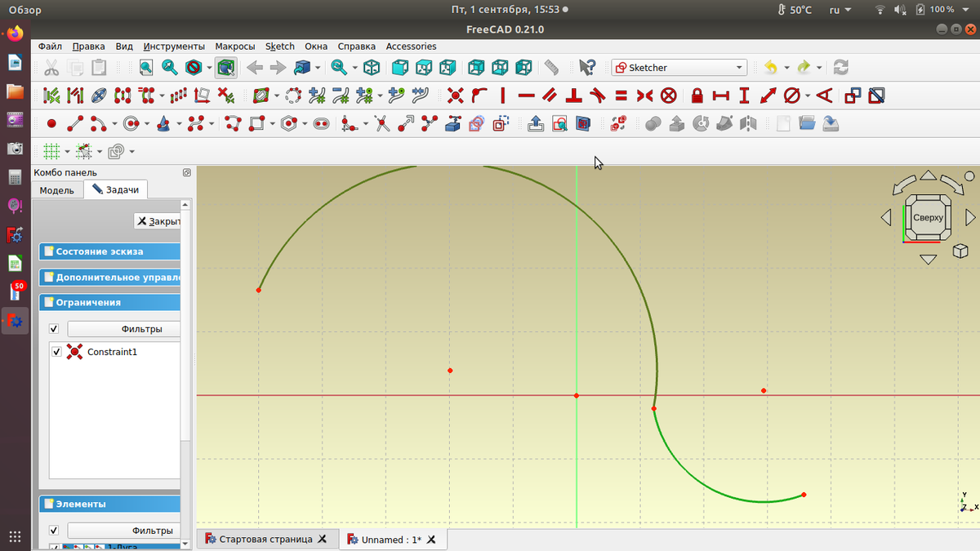This screenshot has width=980, height=551.
Task: Click the What's This help cursor icon
Action: click(587, 68)
